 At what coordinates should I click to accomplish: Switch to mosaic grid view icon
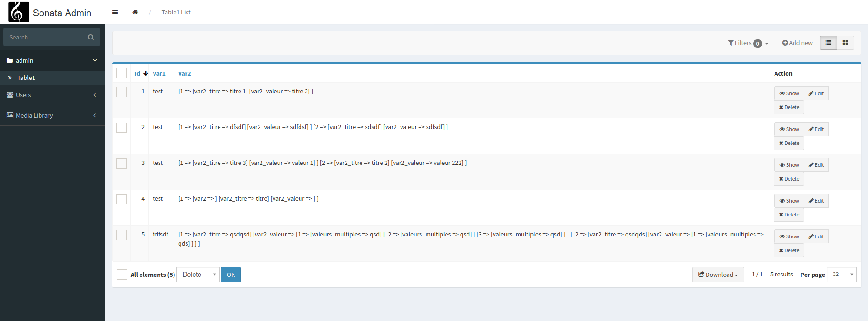tap(845, 43)
